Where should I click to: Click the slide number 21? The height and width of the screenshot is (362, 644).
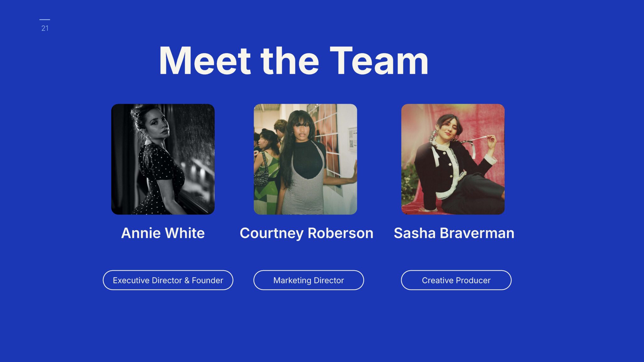point(45,28)
